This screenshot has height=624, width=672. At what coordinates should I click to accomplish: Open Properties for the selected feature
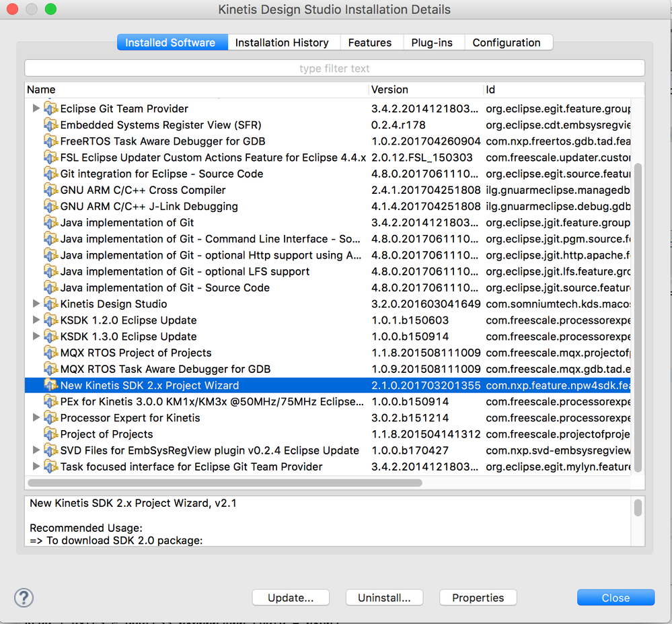[478, 597]
